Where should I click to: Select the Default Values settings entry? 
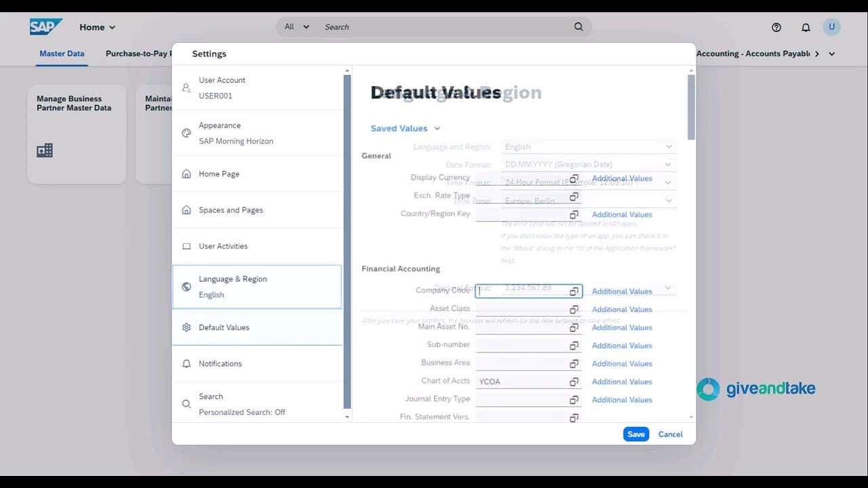(257, 327)
